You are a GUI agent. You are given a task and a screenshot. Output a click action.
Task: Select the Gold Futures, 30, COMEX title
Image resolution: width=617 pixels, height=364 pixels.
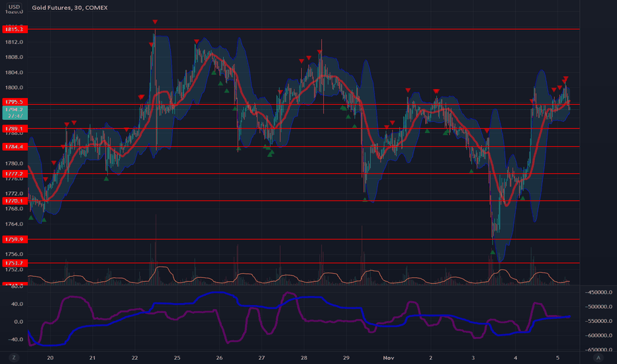(x=70, y=7)
